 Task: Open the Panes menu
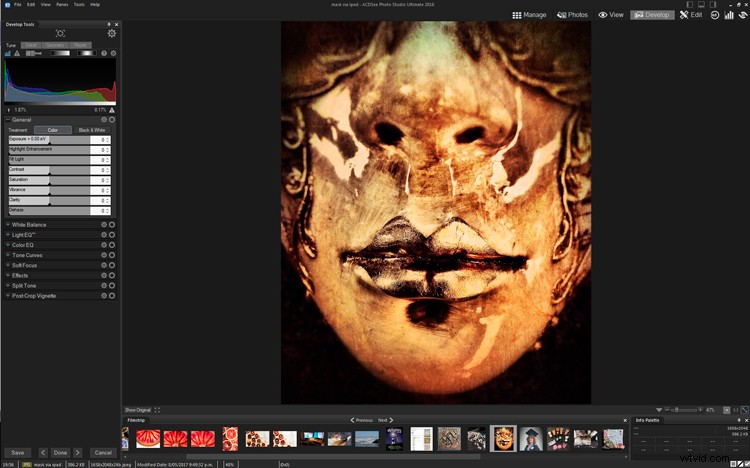tap(62, 4)
